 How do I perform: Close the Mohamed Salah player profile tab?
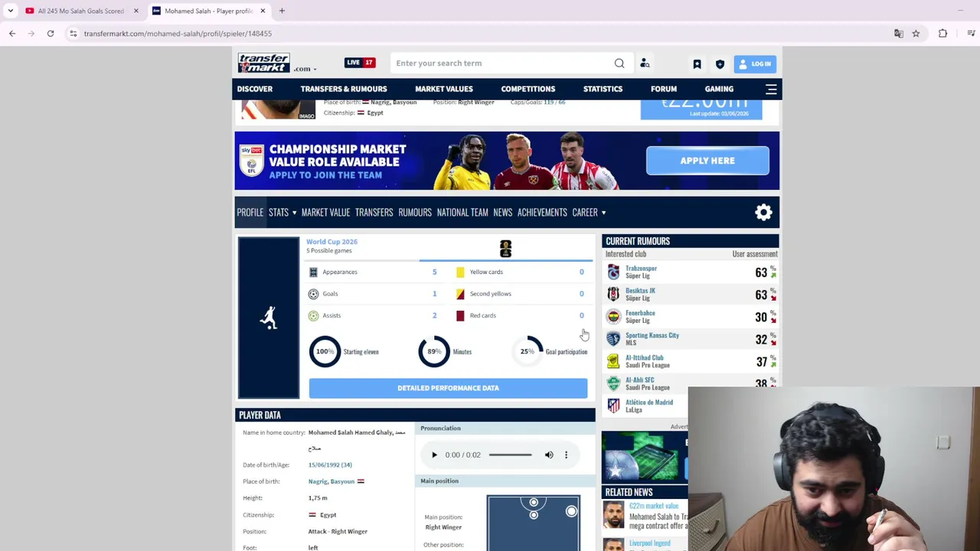pos(263,11)
